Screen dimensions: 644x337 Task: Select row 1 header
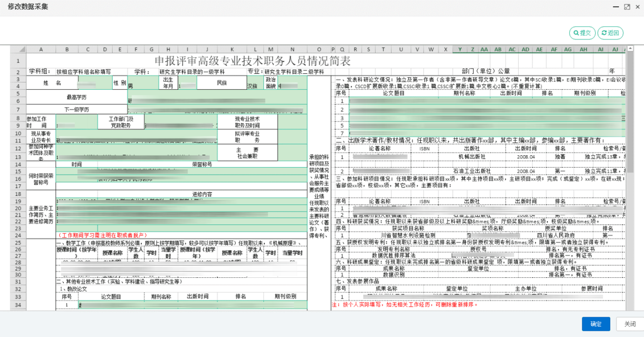click(18, 61)
